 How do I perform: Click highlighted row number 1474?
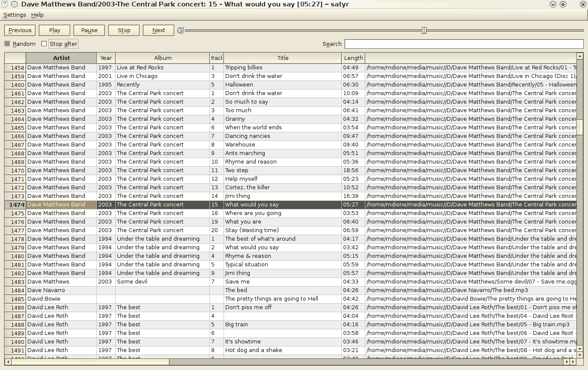tap(15, 205)
